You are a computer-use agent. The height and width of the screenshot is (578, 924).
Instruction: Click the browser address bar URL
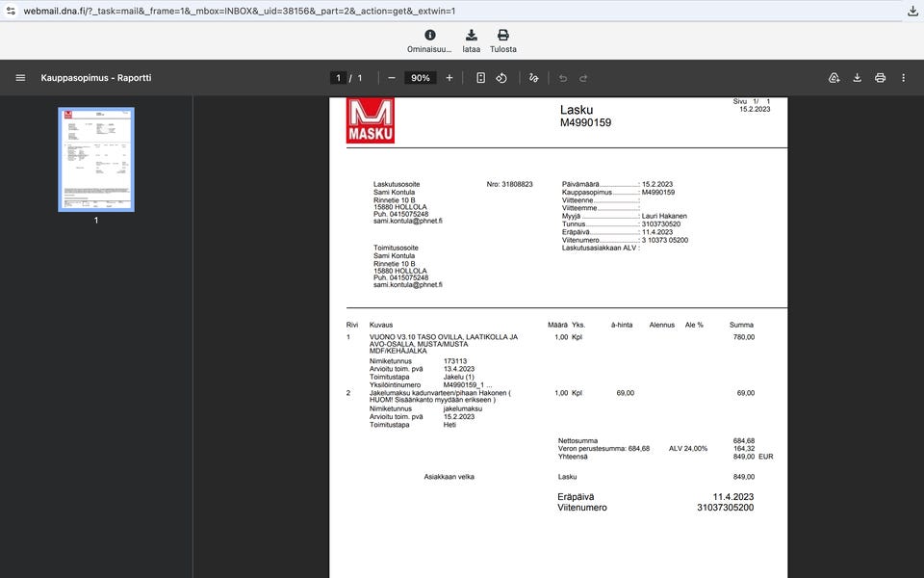[x=240, y=11]
